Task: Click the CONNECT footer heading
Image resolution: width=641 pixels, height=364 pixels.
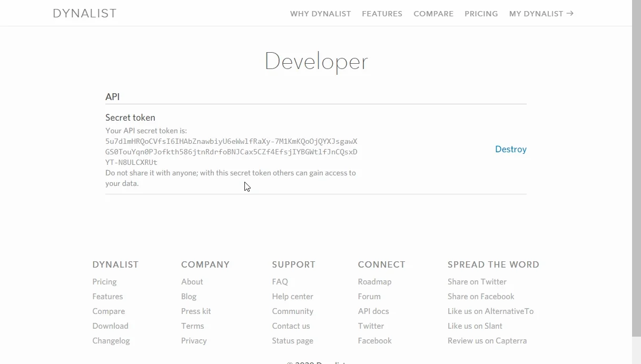Action: (381, 264)
